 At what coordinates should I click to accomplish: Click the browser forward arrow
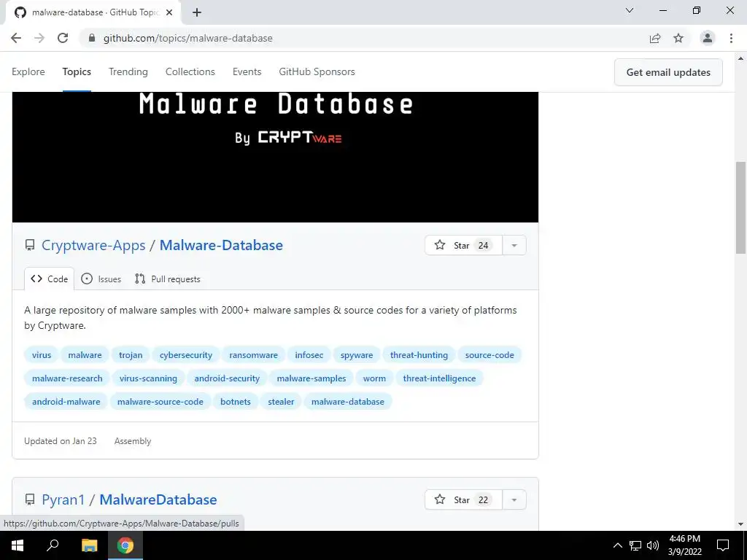[39, 38]
